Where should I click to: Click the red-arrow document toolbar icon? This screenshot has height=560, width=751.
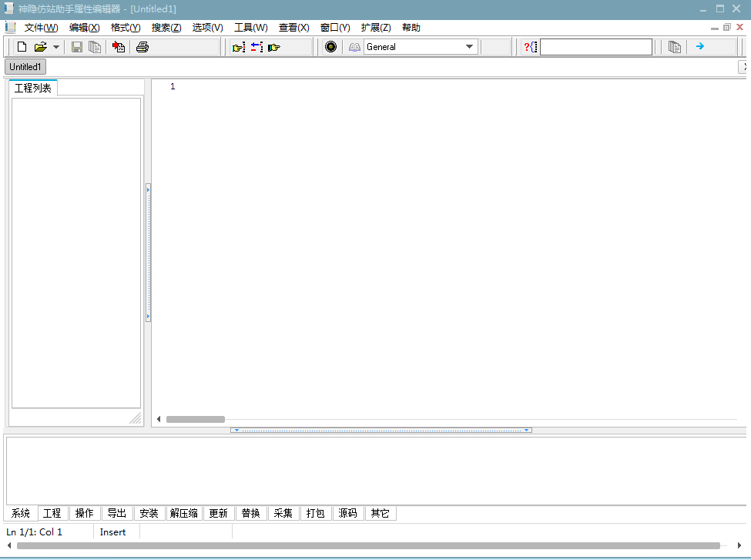[119, 47]
